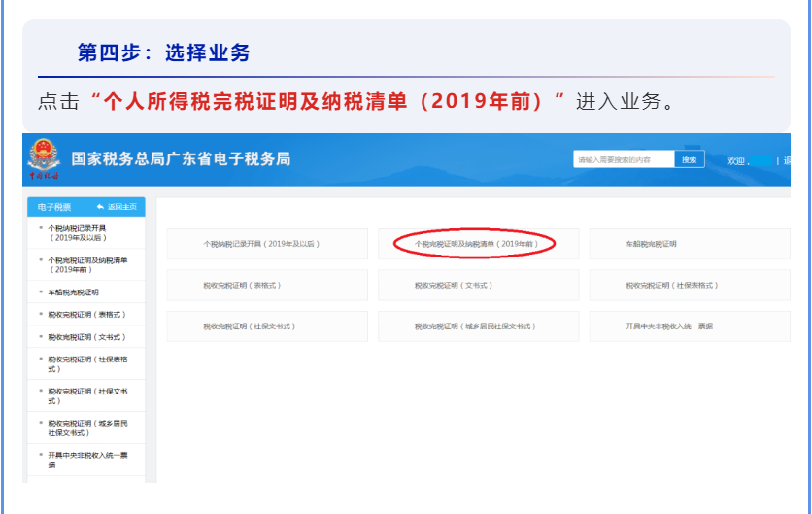
Task: Click the circled tile 个税完税证明及纳税清单（2019年前）
Action: pos(475,244)
